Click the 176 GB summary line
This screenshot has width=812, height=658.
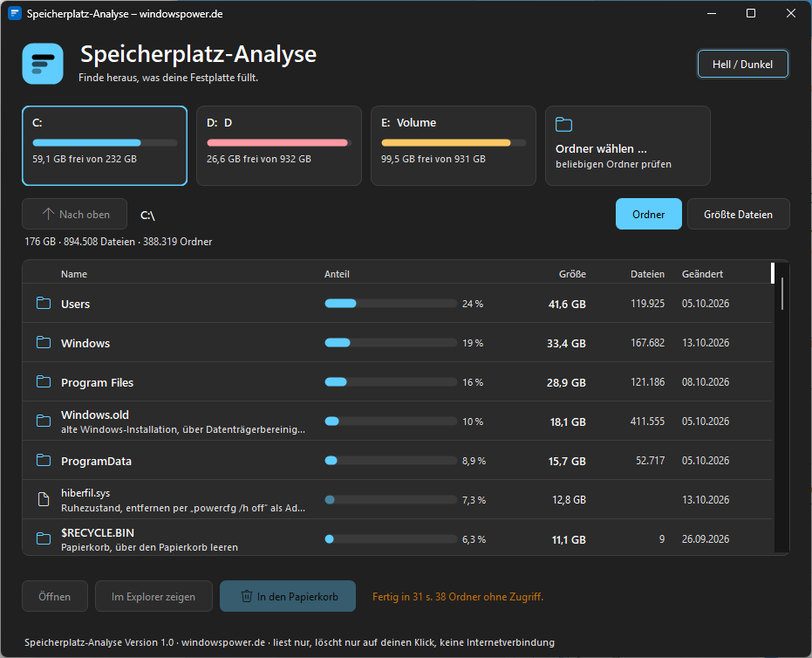(x=118, y=242)
